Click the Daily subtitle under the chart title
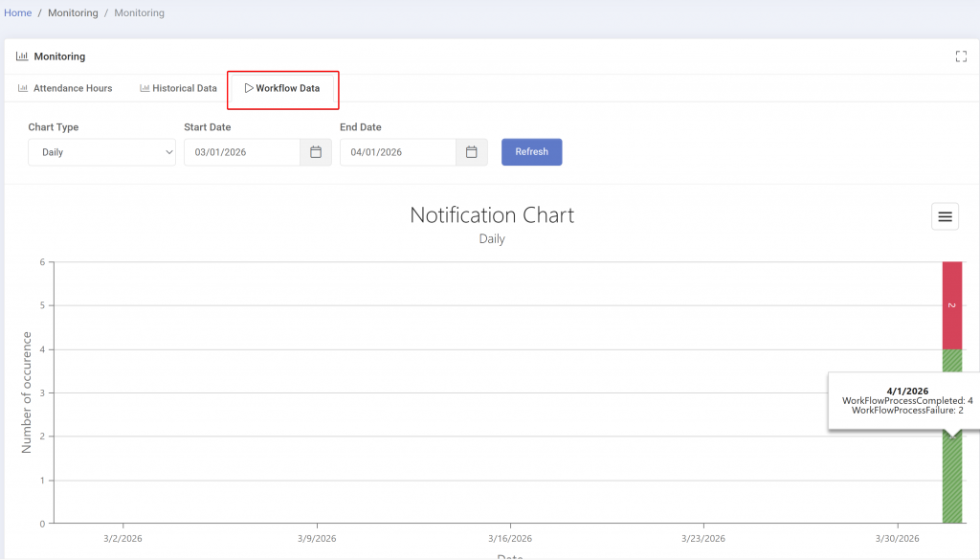This screenshot has height=560, width=980. click(x=492, y=239)
